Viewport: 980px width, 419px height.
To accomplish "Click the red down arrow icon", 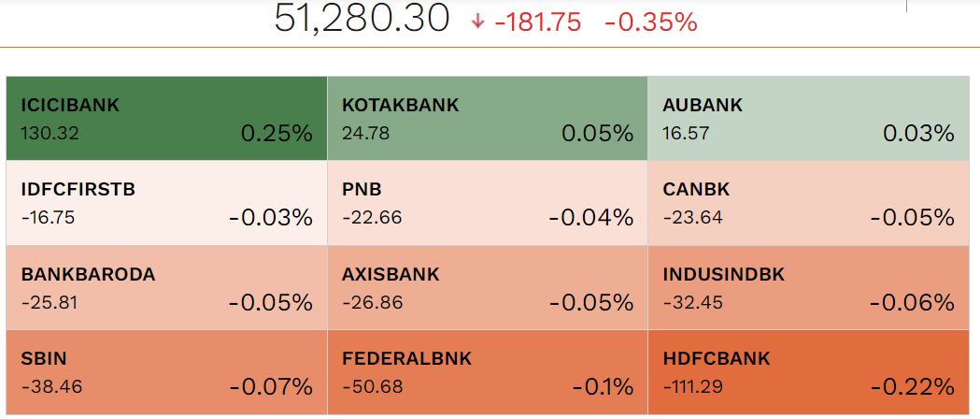I will pos(478,22).
